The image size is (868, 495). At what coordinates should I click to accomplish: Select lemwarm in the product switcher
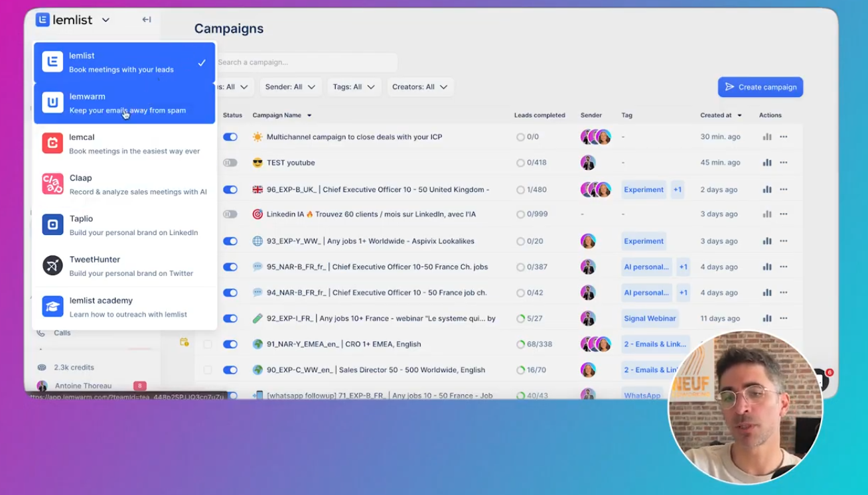[125, 104]
